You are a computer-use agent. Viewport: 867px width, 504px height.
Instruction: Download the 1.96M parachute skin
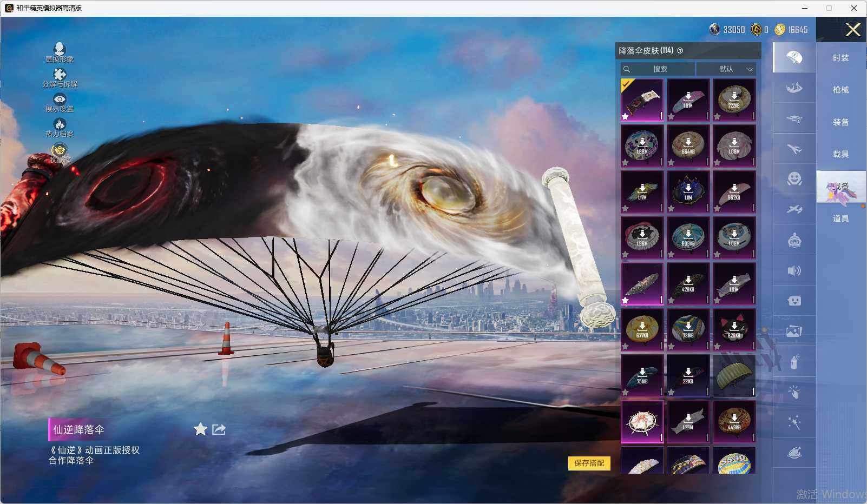coord(642,238)
